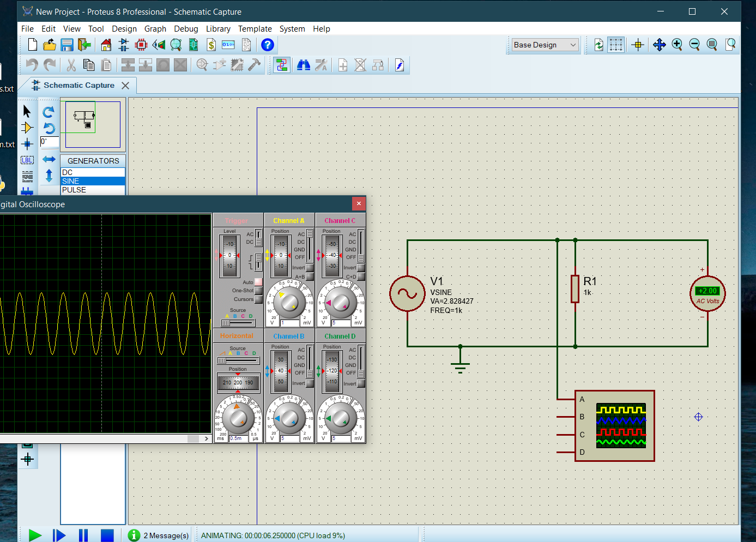Toggle the A+B button in Channel A
The height and width of the screenshot is (542, 756).
pos(310,276)
